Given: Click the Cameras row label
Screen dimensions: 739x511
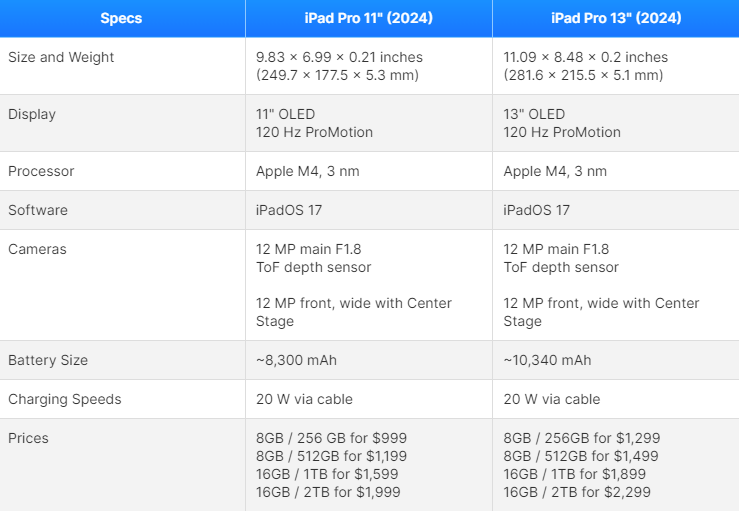Looking at the screenshot, I should pos(37,249).
